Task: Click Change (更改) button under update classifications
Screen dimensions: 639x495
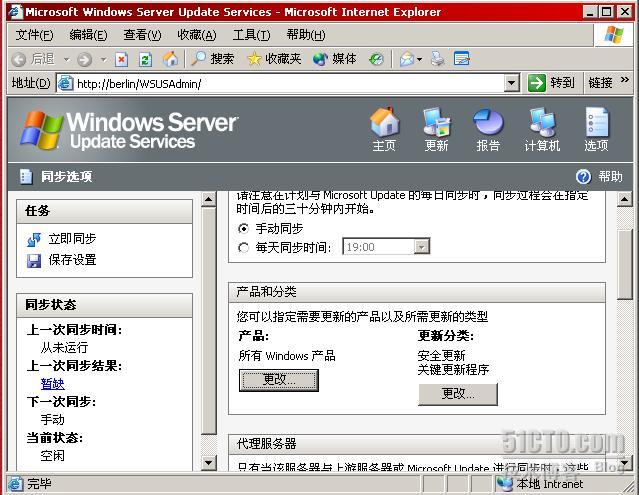Action: (x=458, y=394)
